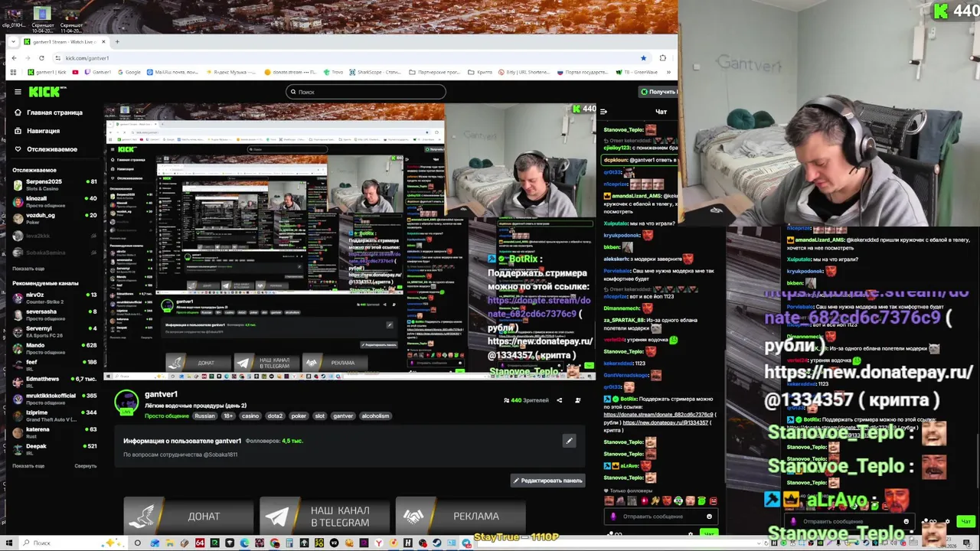Click Редактировать панель button

pos(547,481)
